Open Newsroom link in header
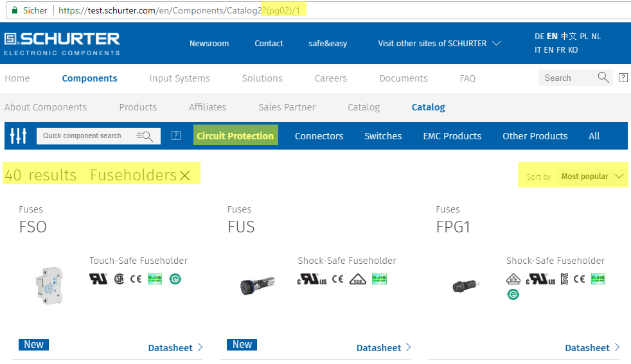 coord(209,44)
